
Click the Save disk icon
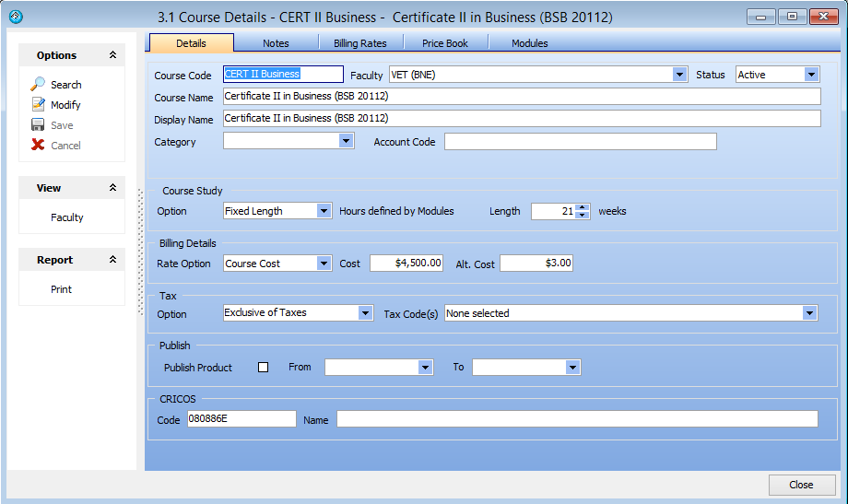pos(38,125)
